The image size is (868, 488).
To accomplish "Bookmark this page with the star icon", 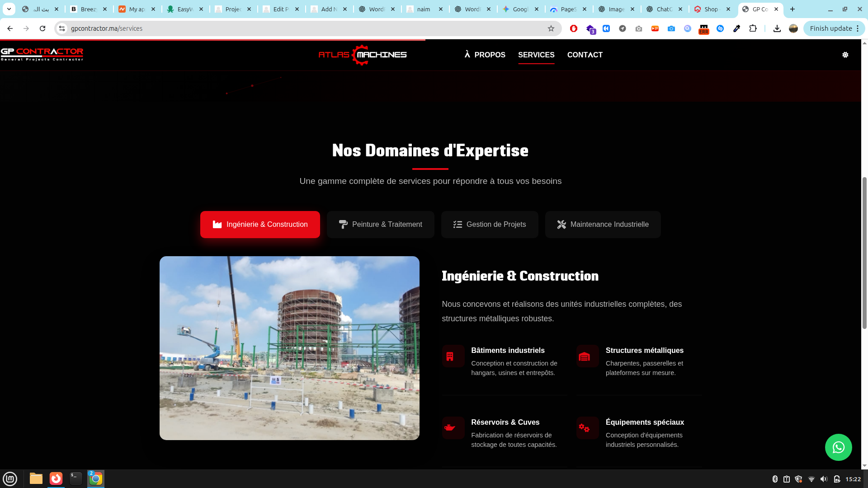I will click(x=551, y=28).
